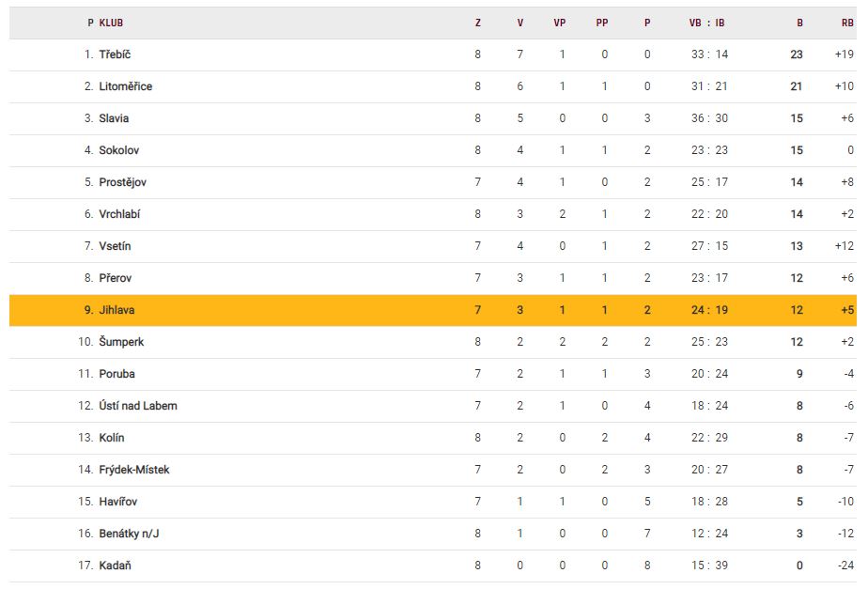Select Slavia in the standings
The width and height of the screenshot is (868, 589).
[114, 118]
